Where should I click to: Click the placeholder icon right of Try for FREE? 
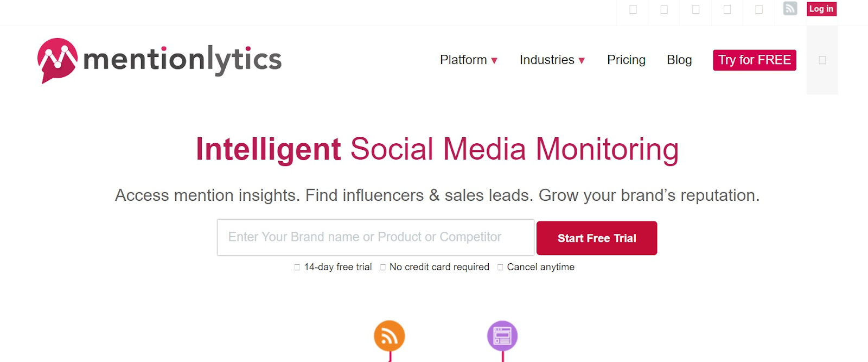822,60
